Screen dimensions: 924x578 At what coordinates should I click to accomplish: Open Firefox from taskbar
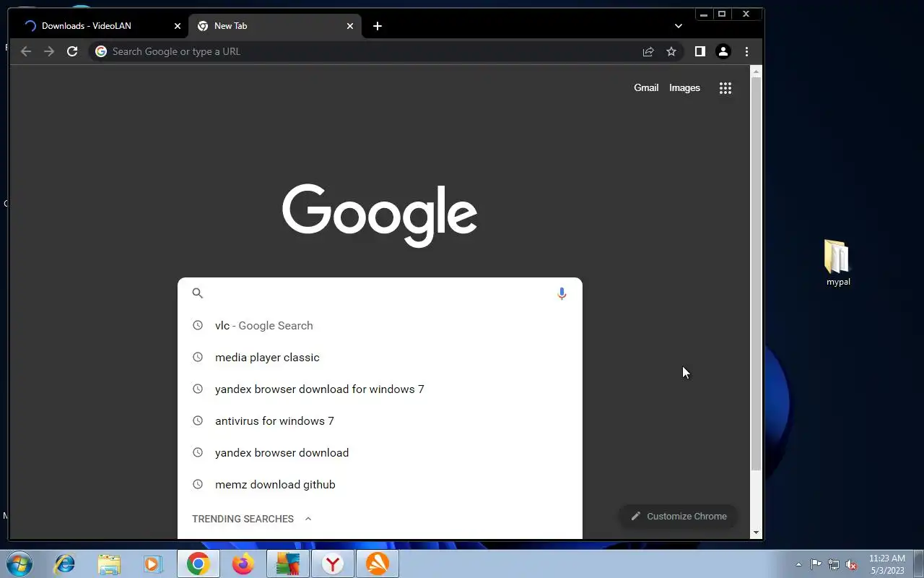pos(243,564)
